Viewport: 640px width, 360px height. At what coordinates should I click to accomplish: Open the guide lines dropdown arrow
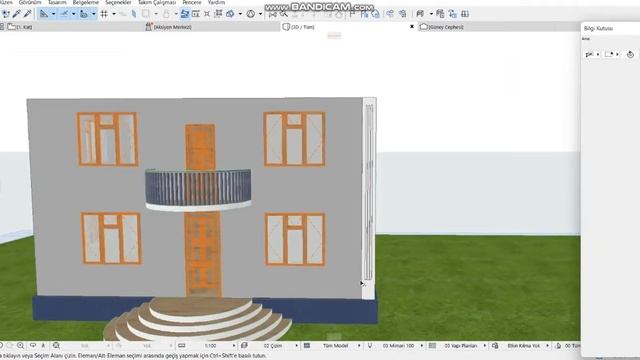53,14
